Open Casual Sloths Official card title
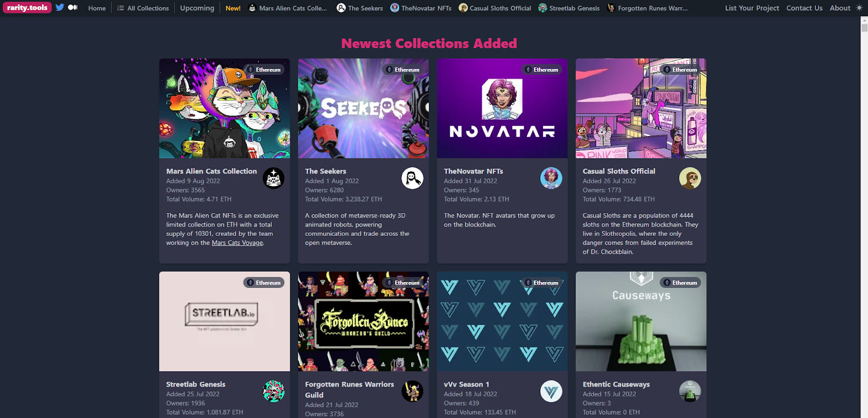Screen dimensions: 868x418 (x=619, y=171)
